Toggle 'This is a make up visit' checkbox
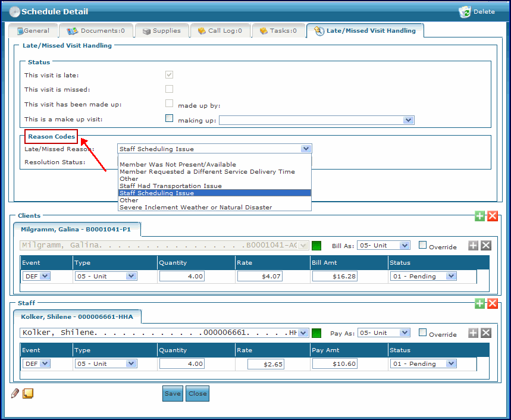Image resolution: width=511 pixels, height=420 pixels. tap(170, 118)
